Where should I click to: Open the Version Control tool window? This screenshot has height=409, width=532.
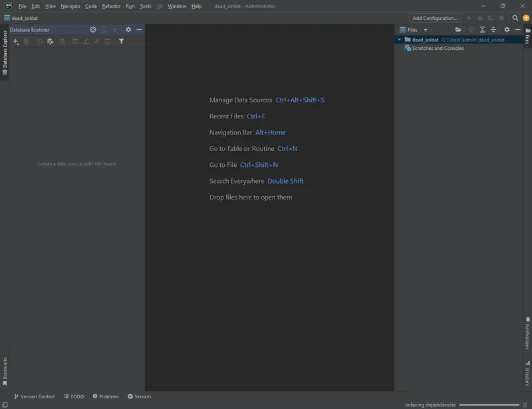coord(37,396)
